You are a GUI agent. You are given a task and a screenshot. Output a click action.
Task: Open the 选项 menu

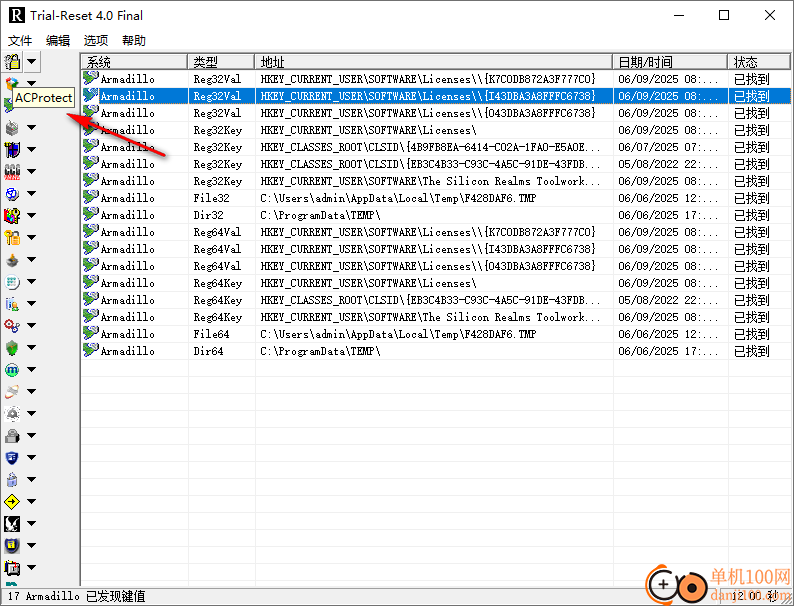pyautogui.click(x=96, y=41)
